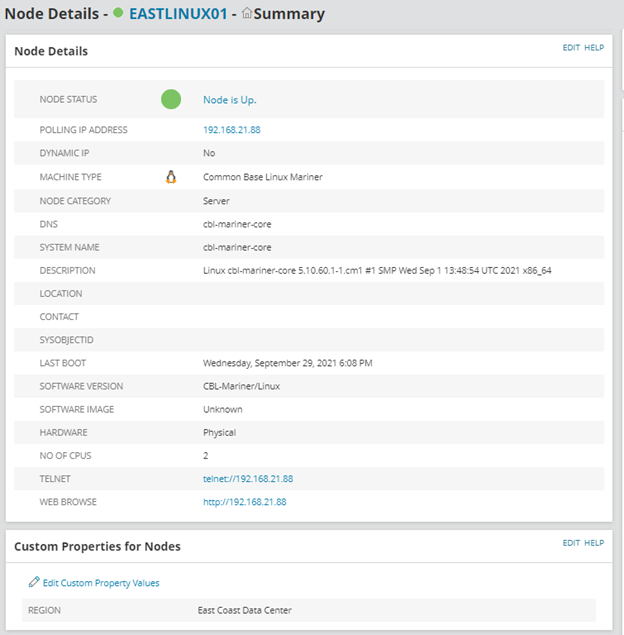The image size is (624, 635).
Task: Click the Common Base Linux Mariner text
Action: pos(262,177)
